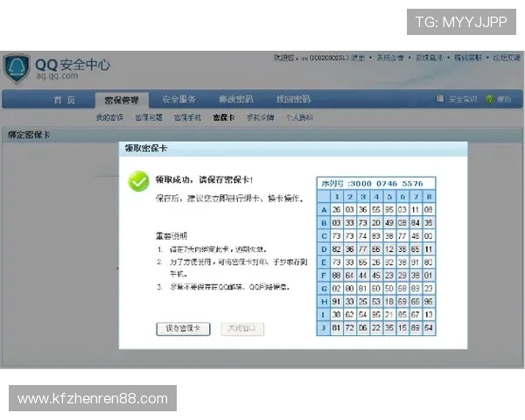Click the 领取成功 success message heading
This screenshot has height=420, width=525.
pos(204,180)
